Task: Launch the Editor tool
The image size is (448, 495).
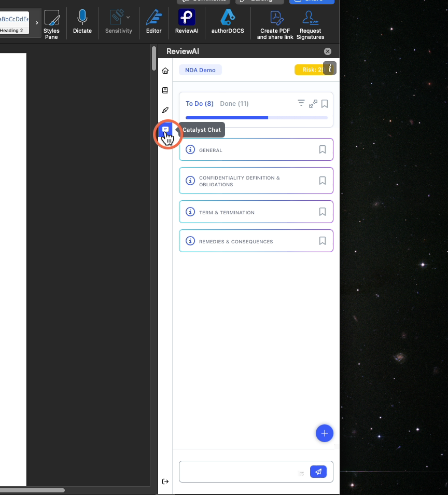Action: [x=153, y=21]
